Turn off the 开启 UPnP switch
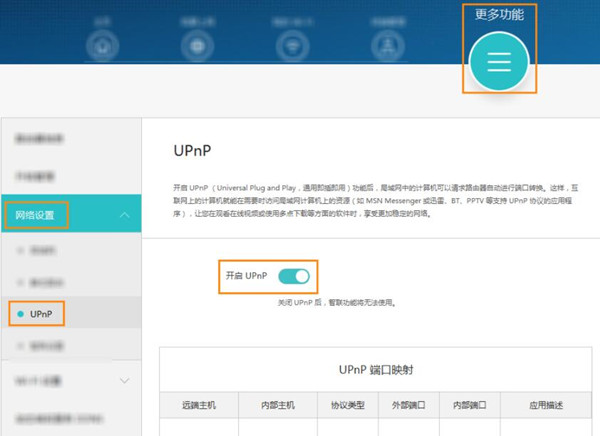 [294, 276]
